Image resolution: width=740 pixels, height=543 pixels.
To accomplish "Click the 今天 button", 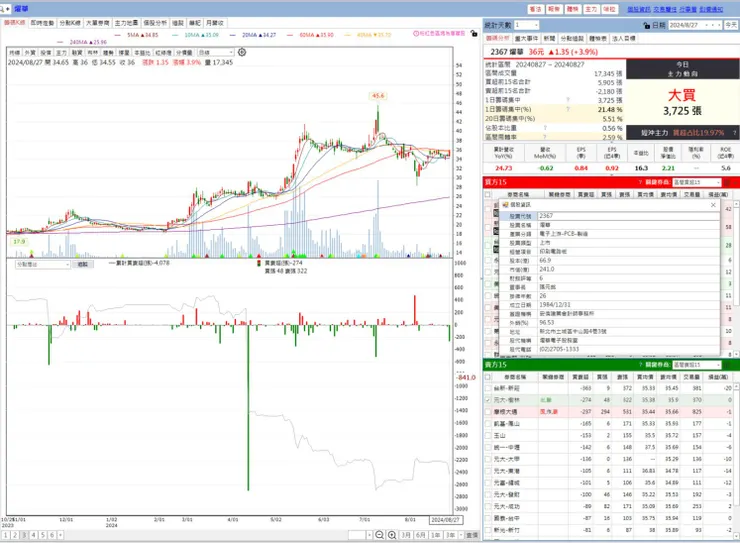I will tap(731, 25).
